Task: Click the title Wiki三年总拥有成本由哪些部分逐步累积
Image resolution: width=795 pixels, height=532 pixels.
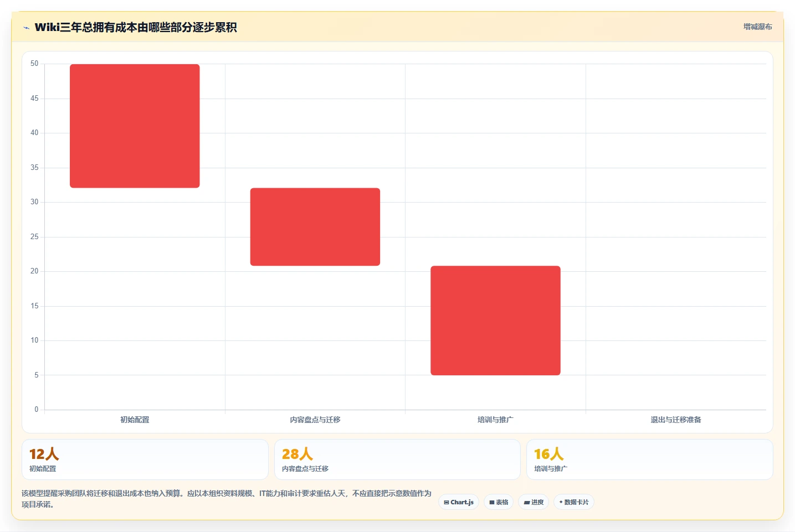Action: click(x=136, y=27)
